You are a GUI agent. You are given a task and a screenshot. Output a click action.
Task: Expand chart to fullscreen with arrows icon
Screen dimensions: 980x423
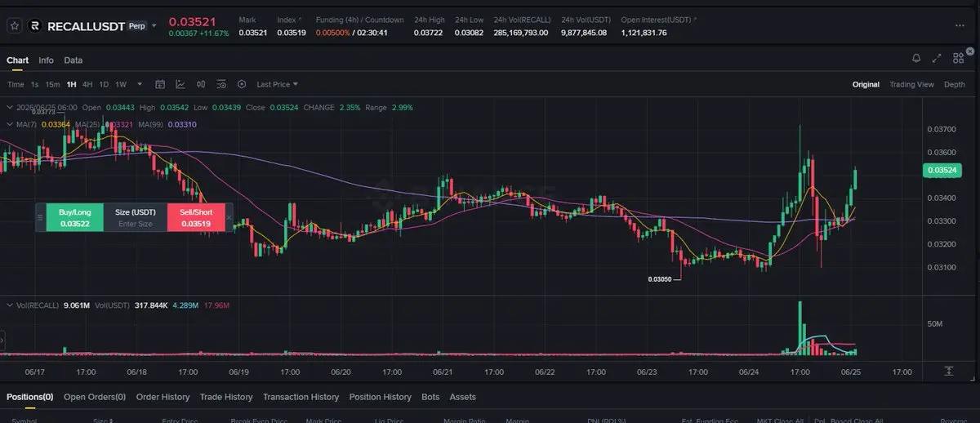937,59
